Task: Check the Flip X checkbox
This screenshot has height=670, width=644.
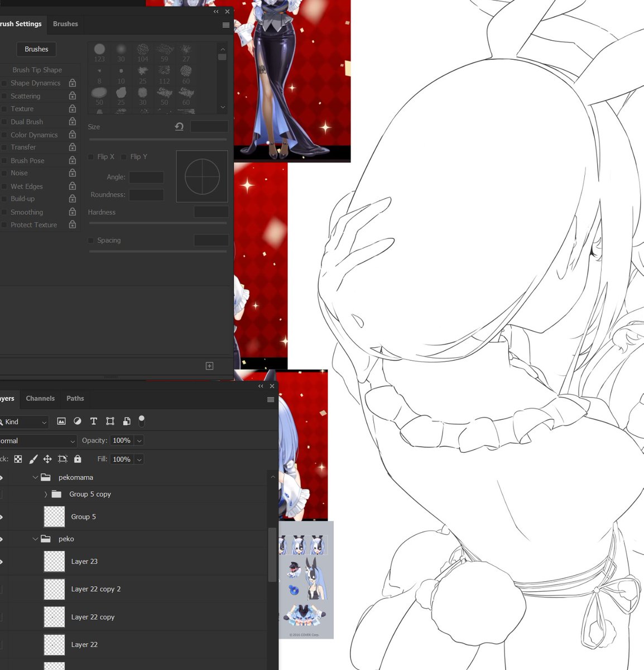Action: coord(91,157)
